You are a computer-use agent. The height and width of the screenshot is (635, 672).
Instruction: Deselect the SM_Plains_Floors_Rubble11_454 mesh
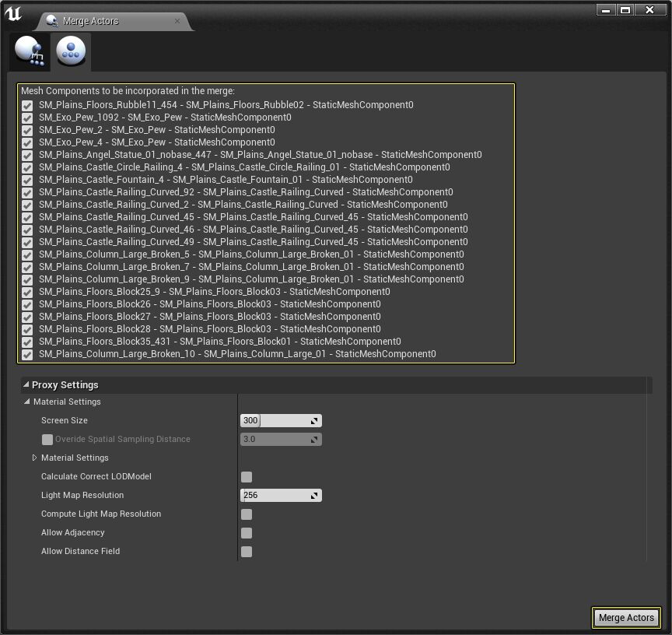click(x=27, y=105)
